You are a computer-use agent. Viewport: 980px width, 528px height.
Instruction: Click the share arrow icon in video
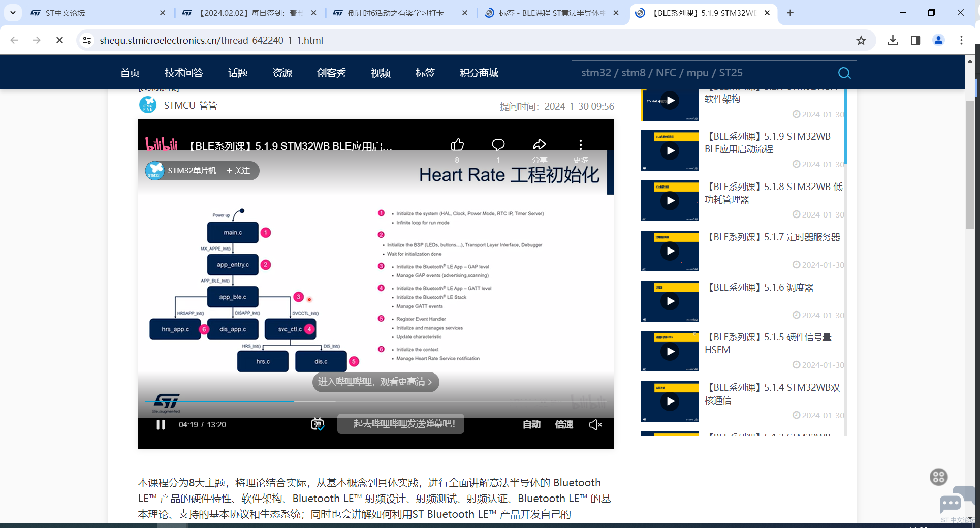539,145
